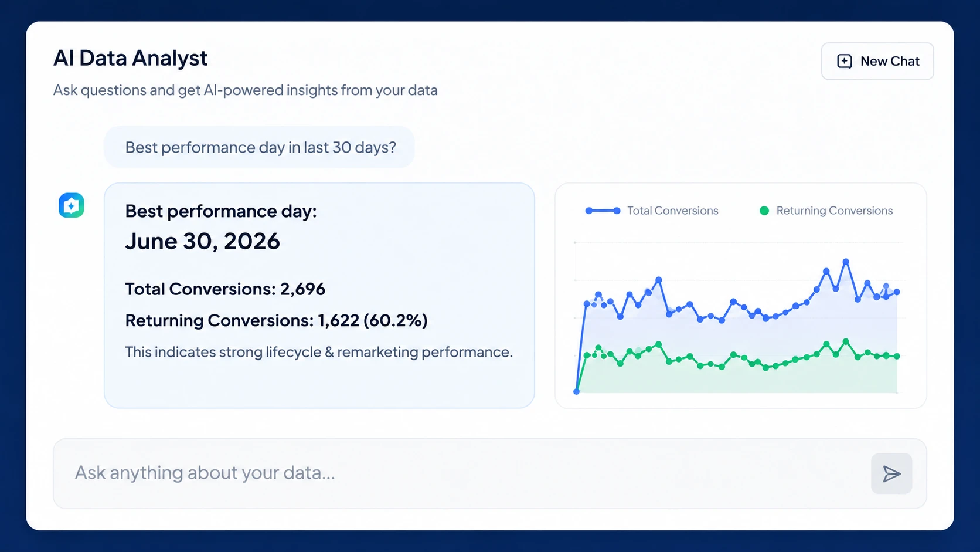
Task: Toggle the Total Conversions legend entry
Action: 651,211
